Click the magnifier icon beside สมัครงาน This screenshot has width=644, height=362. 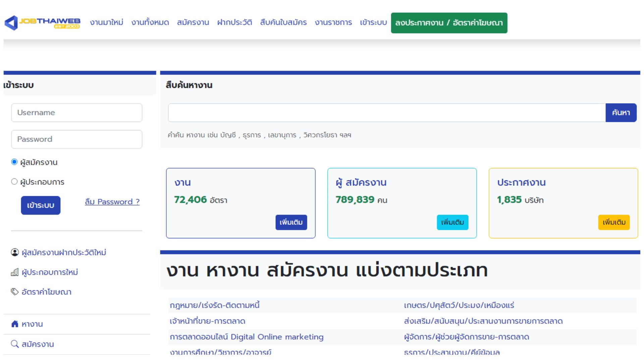click(x=15, y=344)
